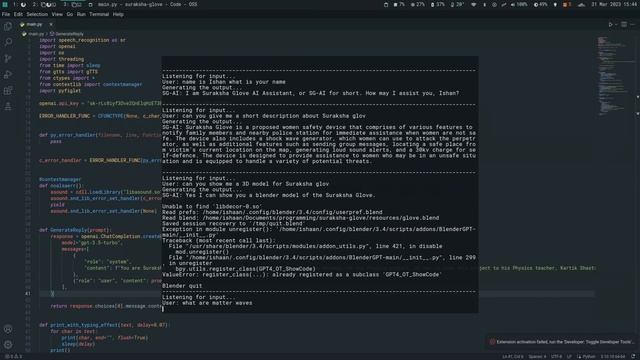Open the File menu
Image resolution: width=640 pixels, height=360 pixels.
[x=6, y=14]
